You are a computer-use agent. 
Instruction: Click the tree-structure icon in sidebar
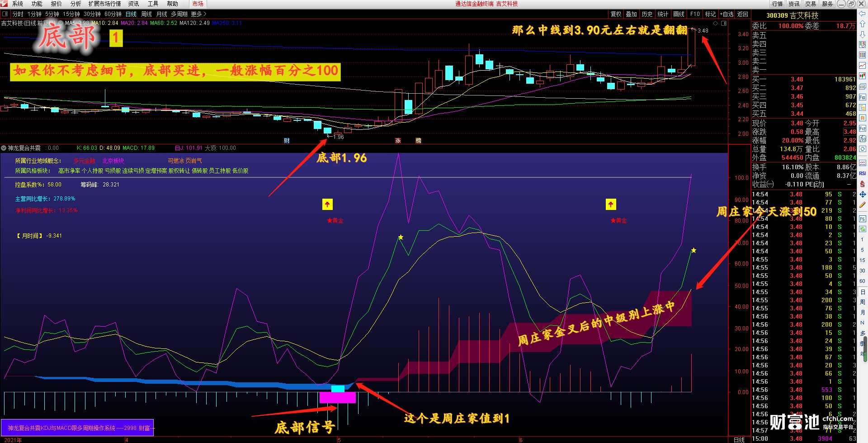(862, 107)
